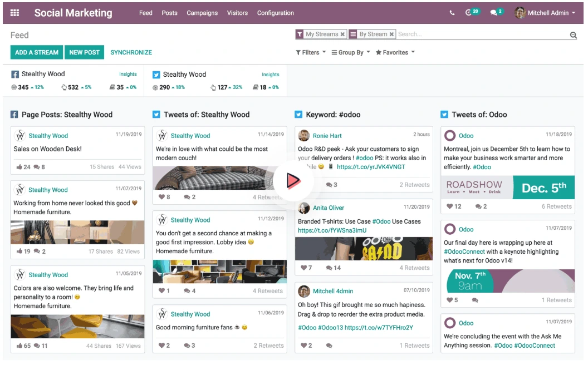Click the heart icon on Anita Oliver's tweet

coord(303,268)
